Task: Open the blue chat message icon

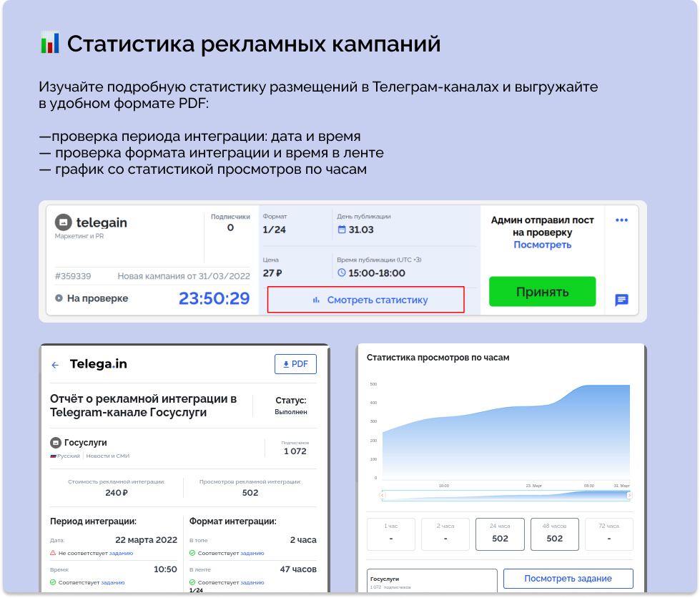Action: click(621, 300)
